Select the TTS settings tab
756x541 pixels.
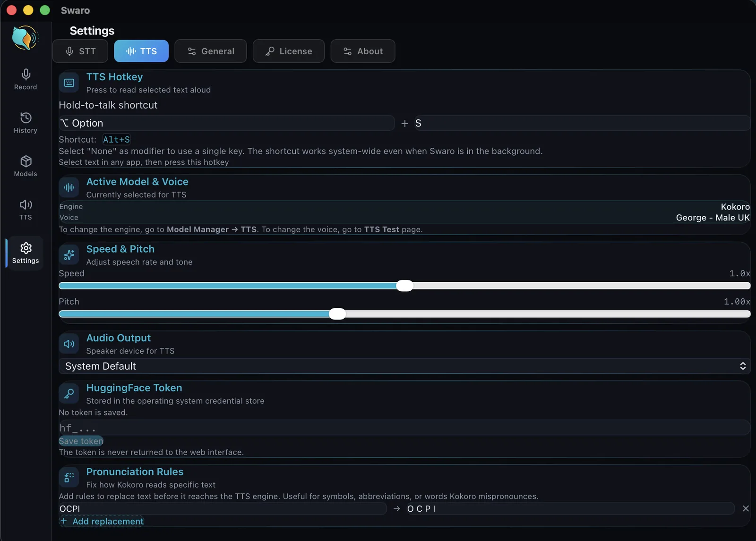coord(141,51)
